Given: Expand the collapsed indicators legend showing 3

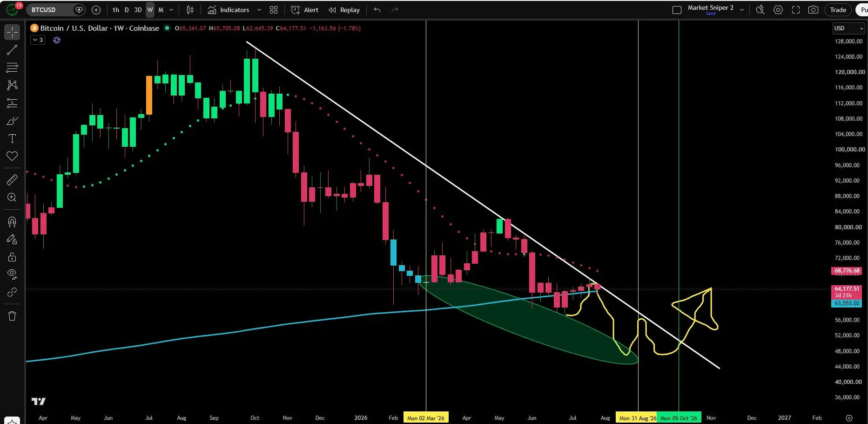Looking at the screenshot, I should coord(38,40).
